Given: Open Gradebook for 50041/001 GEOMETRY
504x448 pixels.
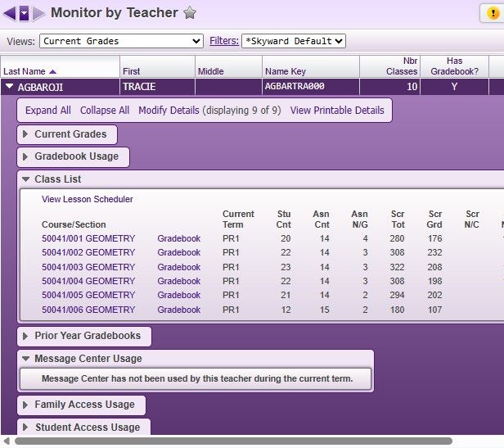Looking at the screenshot, I should [x=178, y=239].
